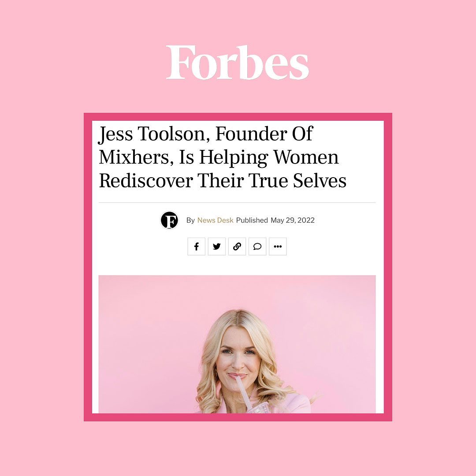This screenshot has height=476, width=476.
Task: Open the News Desk author link
Action: click(x=215, y=220)
